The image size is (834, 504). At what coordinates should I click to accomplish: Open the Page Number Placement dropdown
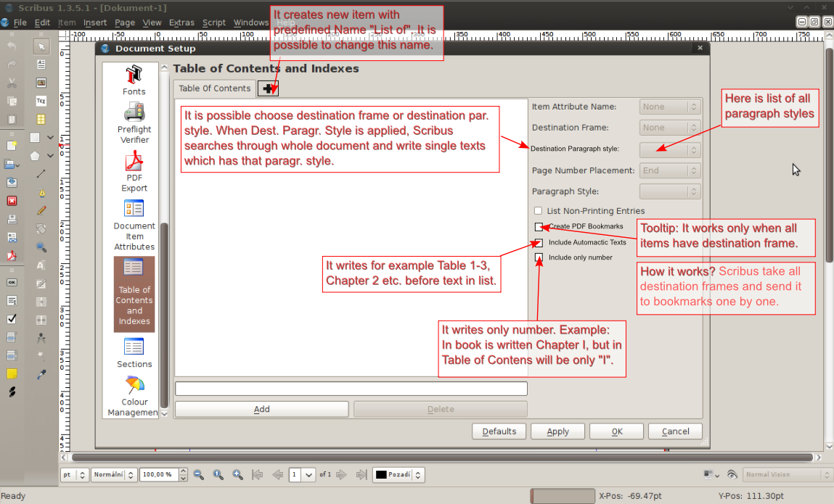pyautogui.click(x=669, y=170)
